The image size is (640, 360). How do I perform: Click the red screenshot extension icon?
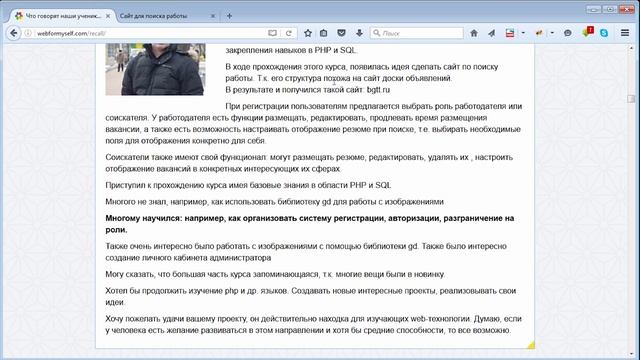pos(510,33)
